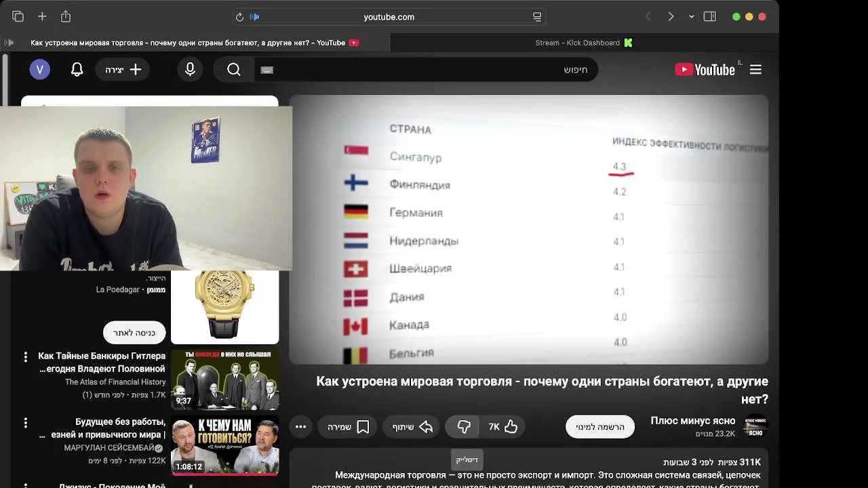
Task: Click the search magnifier icon
Action: click(x=234, y=70)
